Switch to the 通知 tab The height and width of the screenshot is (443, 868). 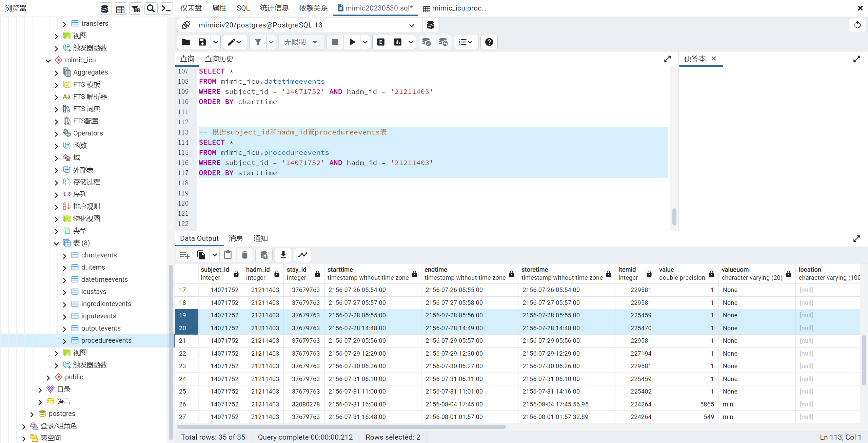[260, 238]
